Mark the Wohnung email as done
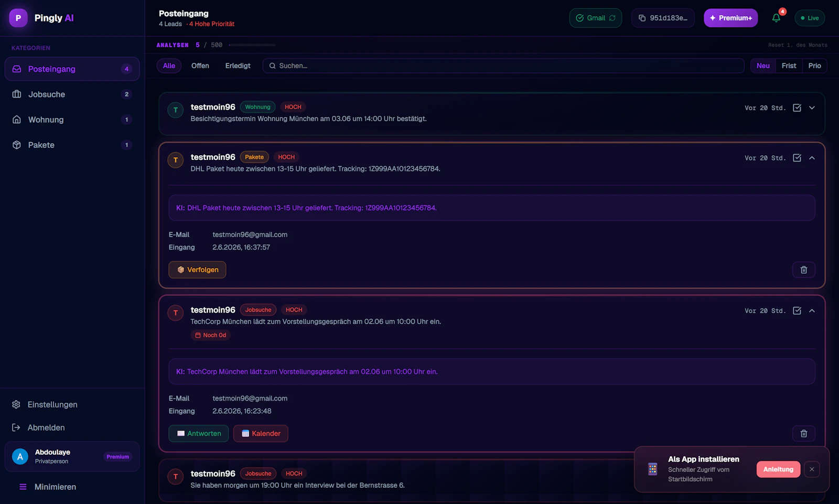This screenshot has width=839, height=504. point(797,108)
